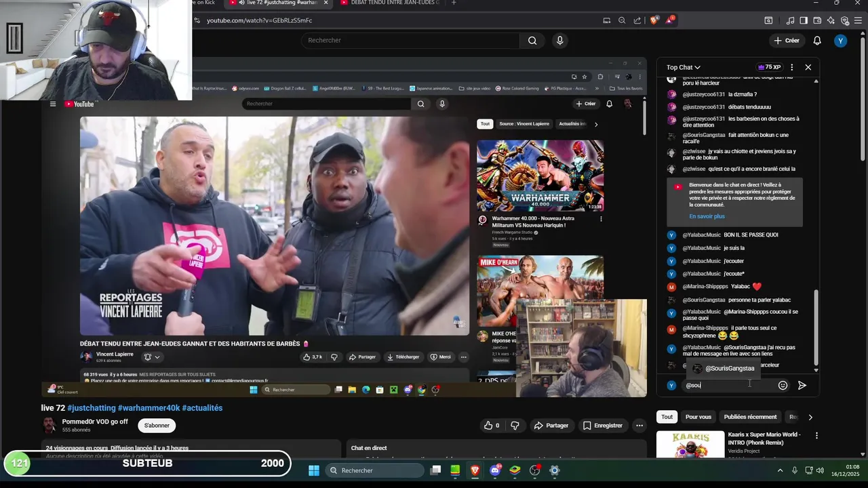Viewport: 868px width, 488px height.
Task: Focus the YouTube Rechercher search box
Action: (x=411, y=41)
